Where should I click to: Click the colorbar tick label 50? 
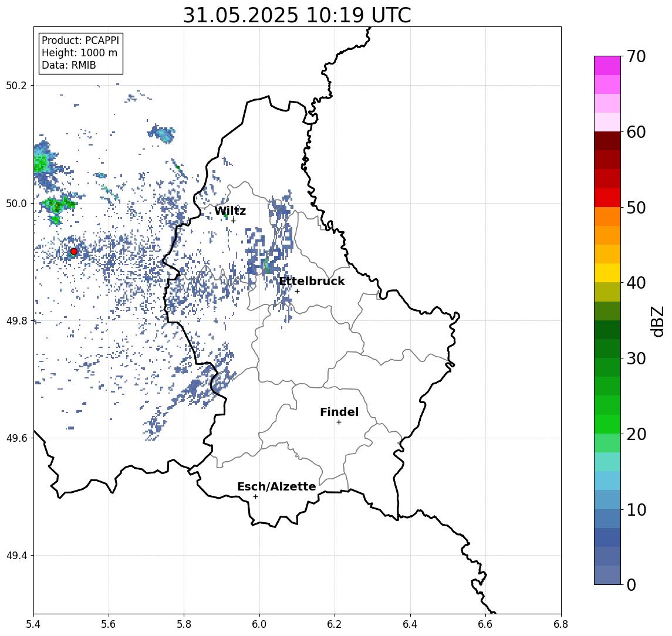click(x=636, y=208)
